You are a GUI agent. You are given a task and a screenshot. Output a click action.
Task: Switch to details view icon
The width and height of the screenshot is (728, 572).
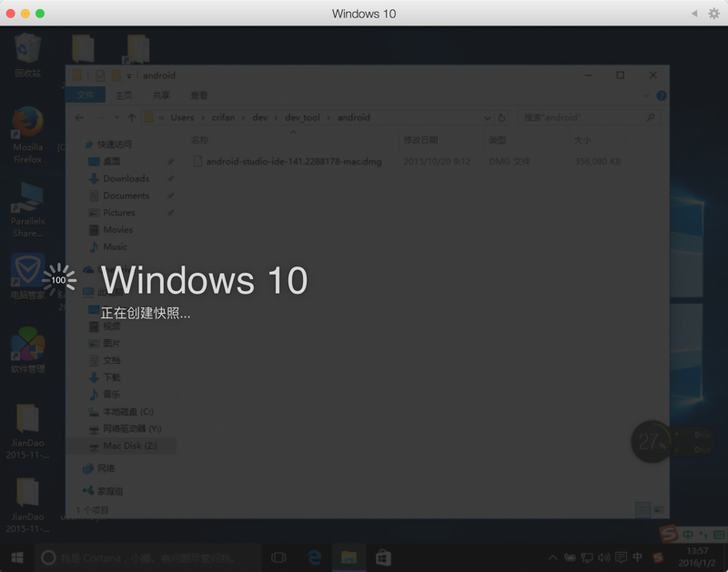coord(643,510)
